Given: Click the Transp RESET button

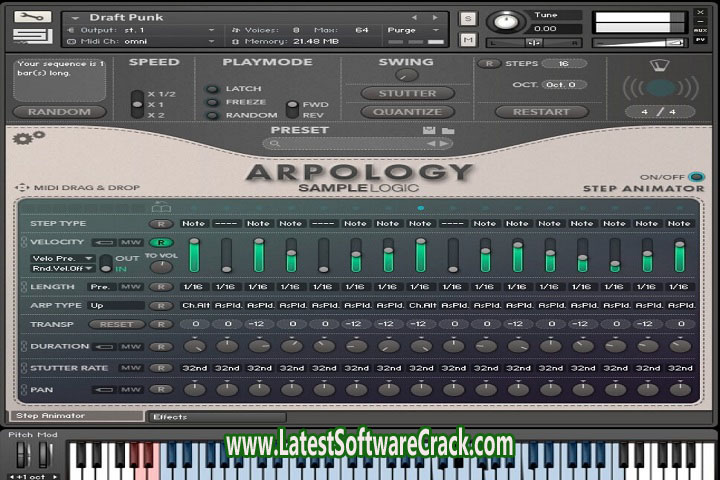Looking at the screenshot, I should (117, 325).
